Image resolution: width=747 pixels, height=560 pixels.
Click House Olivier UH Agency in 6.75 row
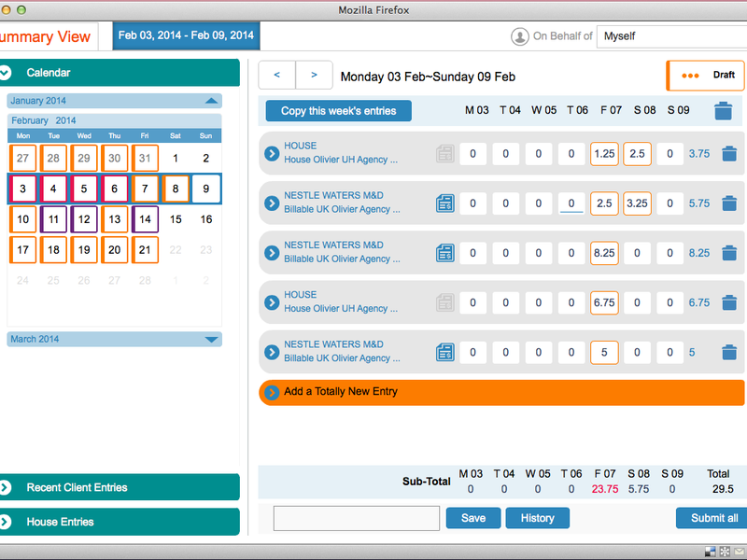[x=341, y=309]
